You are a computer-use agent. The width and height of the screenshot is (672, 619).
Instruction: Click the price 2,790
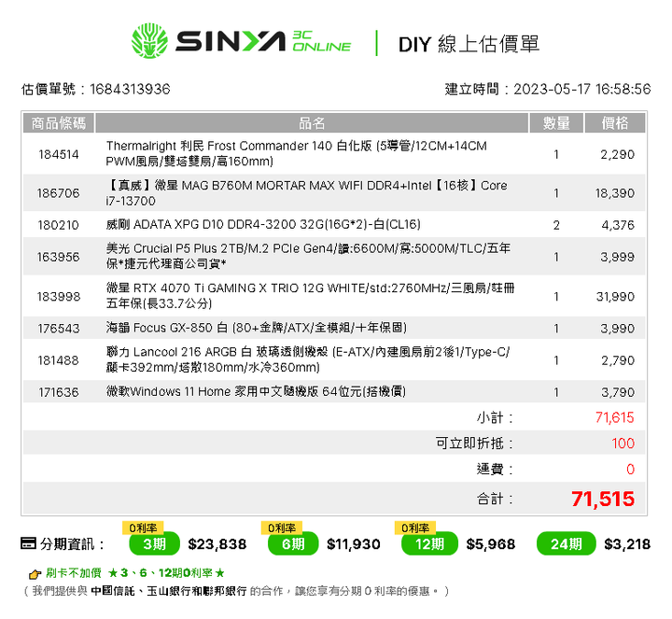point(618,360)
